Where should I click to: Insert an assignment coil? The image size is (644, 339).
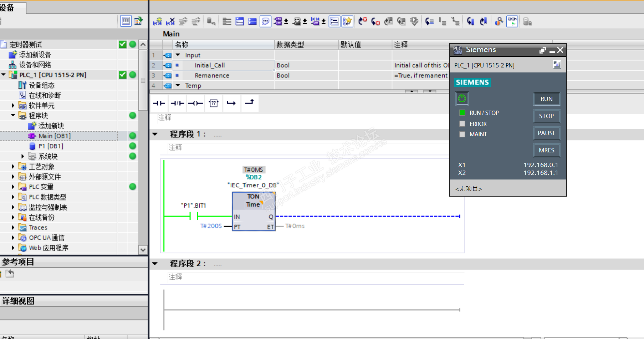[195, 103]
